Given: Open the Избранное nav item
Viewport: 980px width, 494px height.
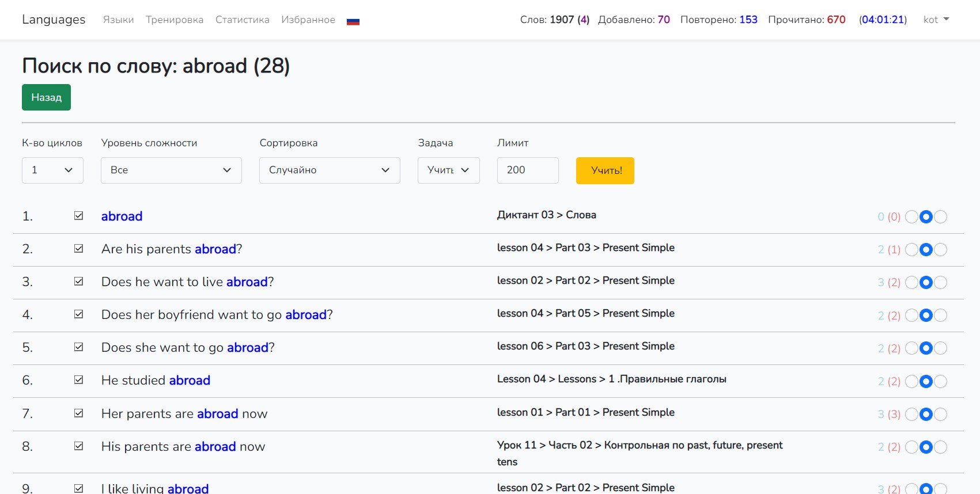Looking at the screenshot, I should click(x=308, y=20).
